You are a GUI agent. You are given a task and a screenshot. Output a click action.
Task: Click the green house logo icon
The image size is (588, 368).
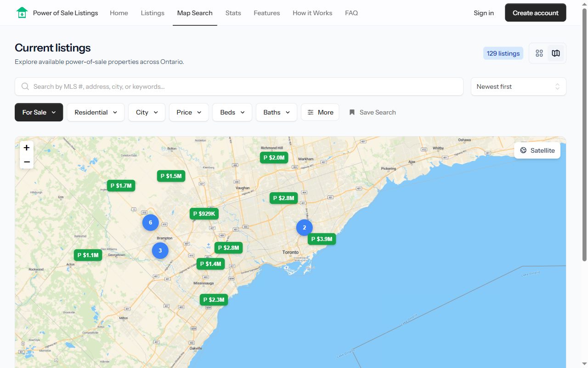point(22,13)
